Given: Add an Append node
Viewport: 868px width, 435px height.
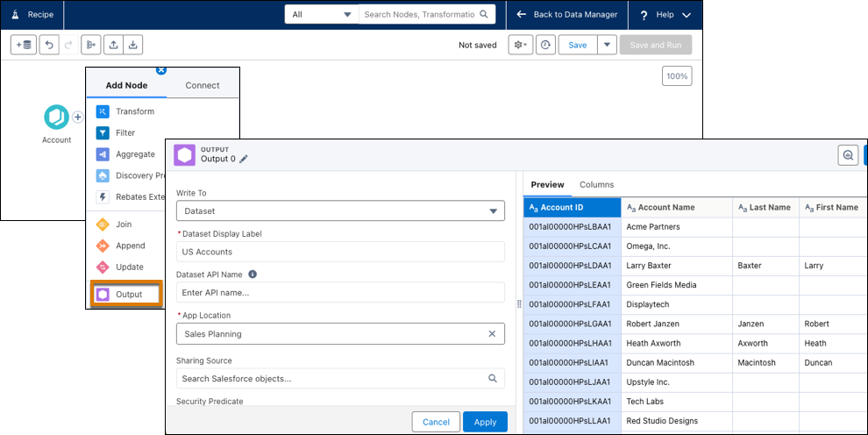Looking at the screenshot, I should [121, 246].
